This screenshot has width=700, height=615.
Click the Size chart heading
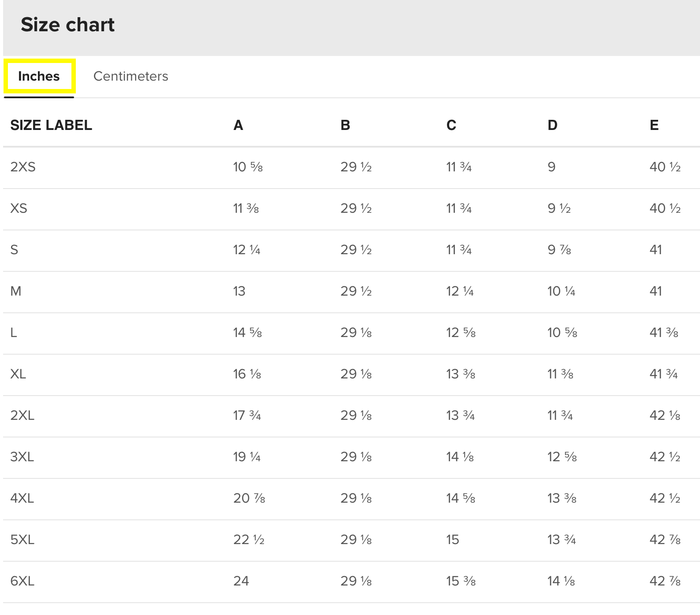(x=67, y=25)
